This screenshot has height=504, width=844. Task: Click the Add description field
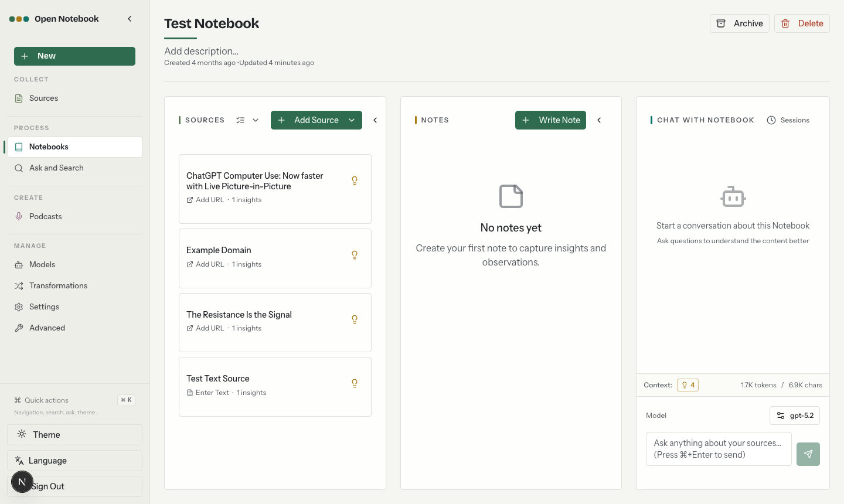click(201, 51)
